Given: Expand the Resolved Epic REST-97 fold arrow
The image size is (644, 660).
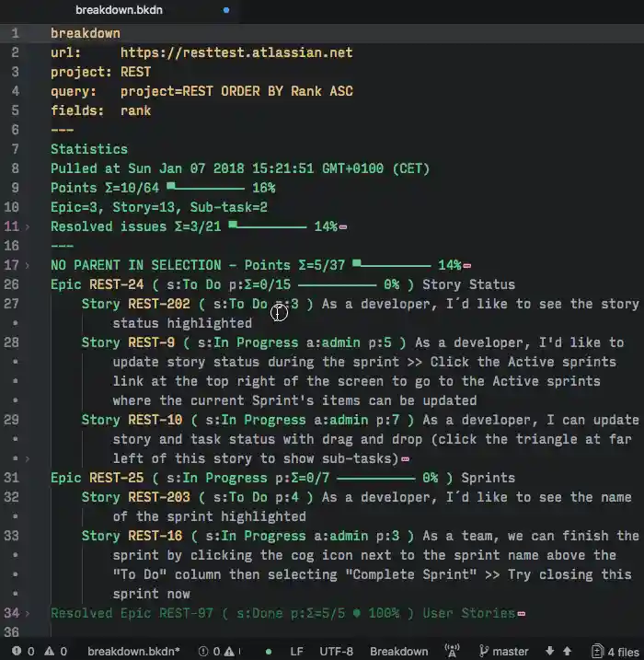Looking at the screenshot, I should 28,613.
